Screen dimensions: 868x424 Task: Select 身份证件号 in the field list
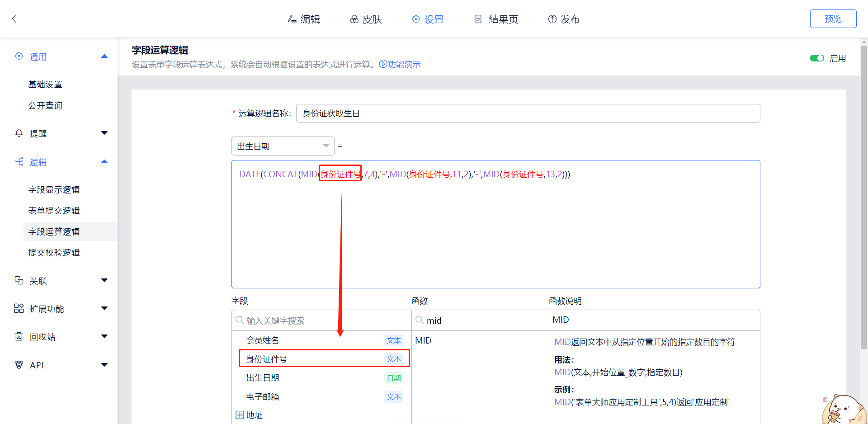(267, 359)
